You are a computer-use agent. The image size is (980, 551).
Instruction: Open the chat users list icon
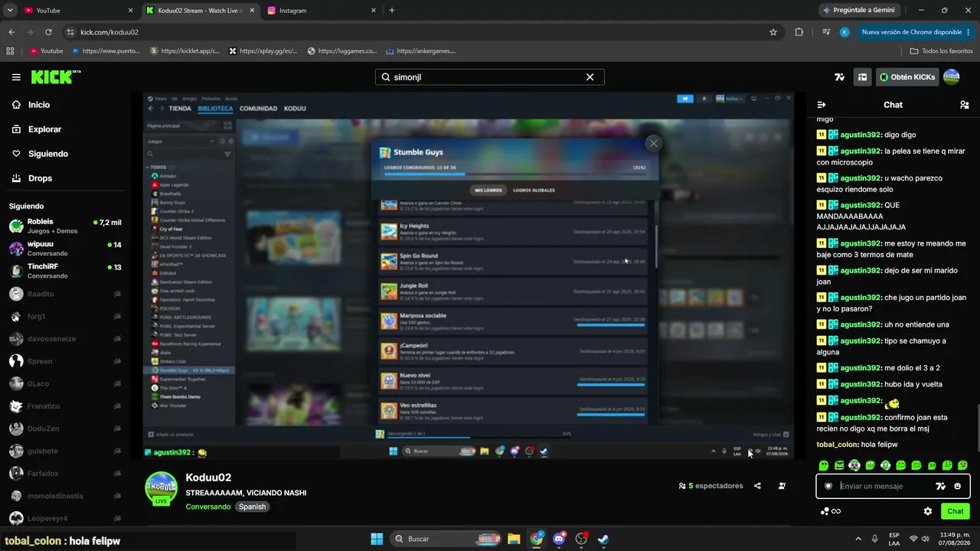click(965, 105)
